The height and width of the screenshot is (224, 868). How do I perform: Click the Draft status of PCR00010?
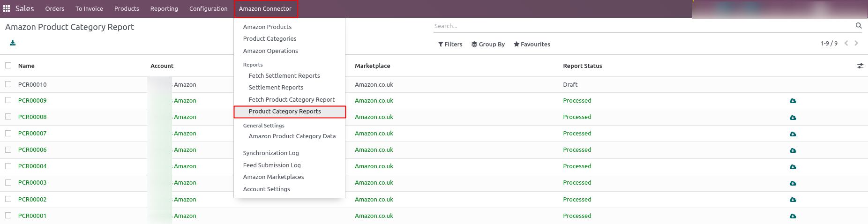tap(570, 84)
